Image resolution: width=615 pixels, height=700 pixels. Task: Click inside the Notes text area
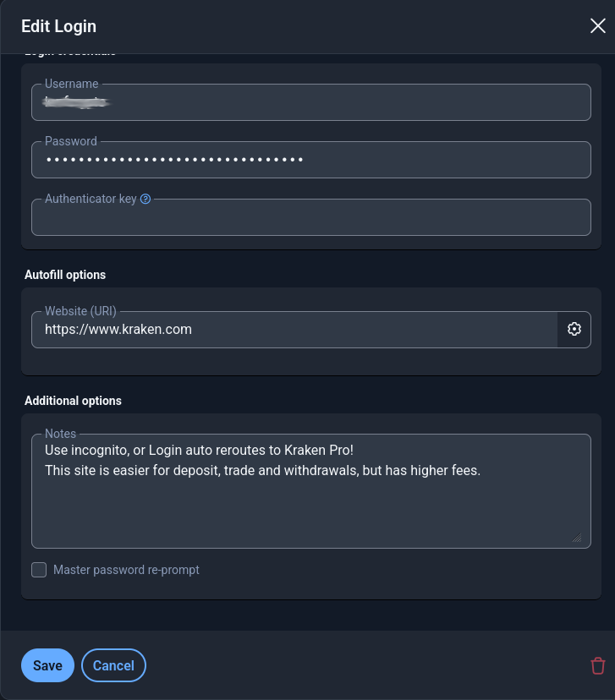[310, 491]
